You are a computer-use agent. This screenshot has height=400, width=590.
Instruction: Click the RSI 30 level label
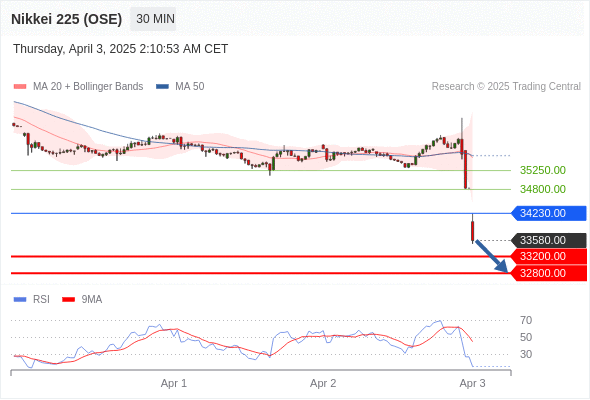(526, 354)
